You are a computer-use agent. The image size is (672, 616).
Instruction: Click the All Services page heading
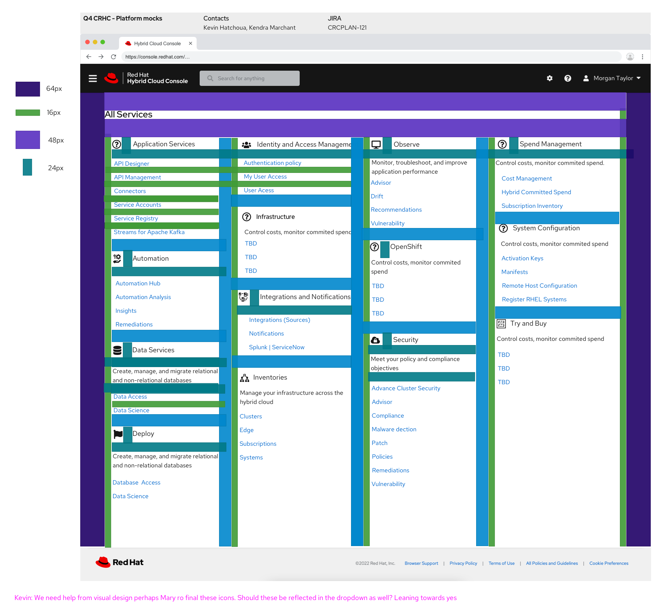click(x=129, y=114)
